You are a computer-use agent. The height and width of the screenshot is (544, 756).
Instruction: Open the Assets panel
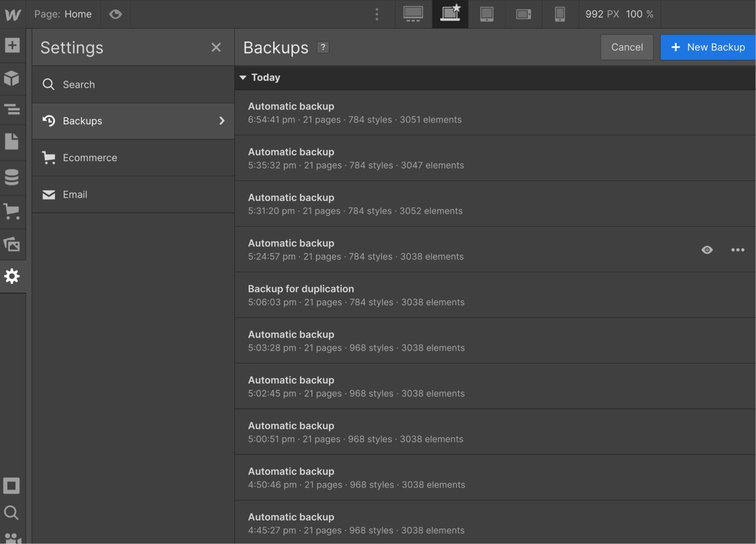point(12,244)
